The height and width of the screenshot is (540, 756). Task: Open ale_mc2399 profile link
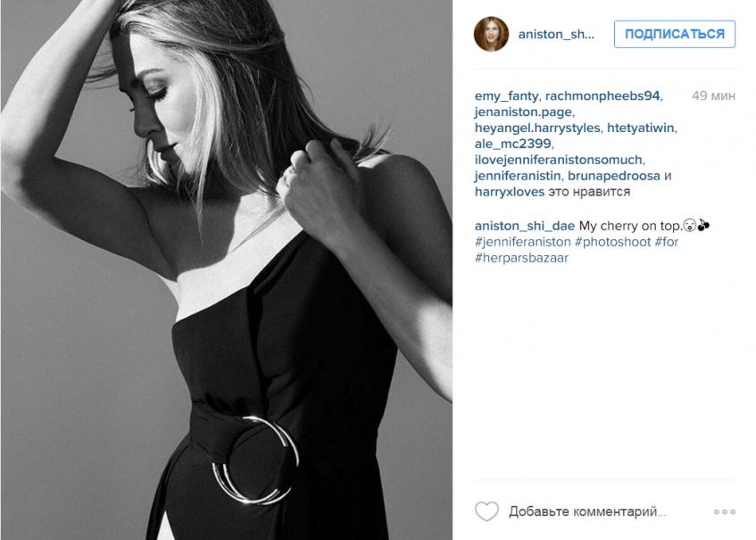tap(512, 144)
